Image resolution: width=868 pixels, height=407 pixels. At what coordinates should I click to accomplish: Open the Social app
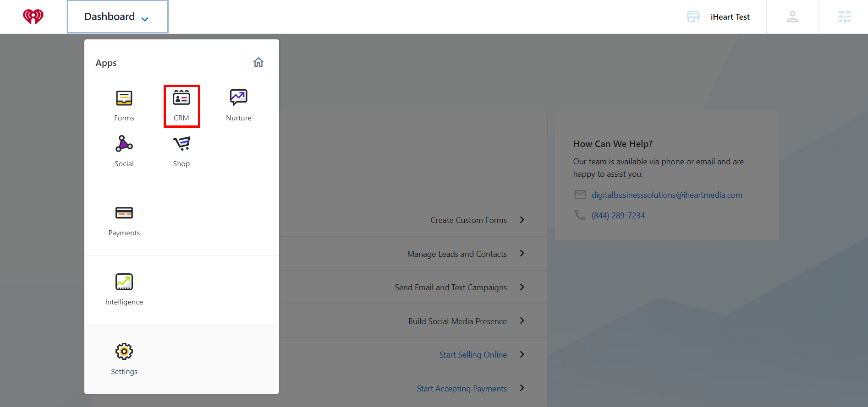pyautogui.click(x=124, y=152)
